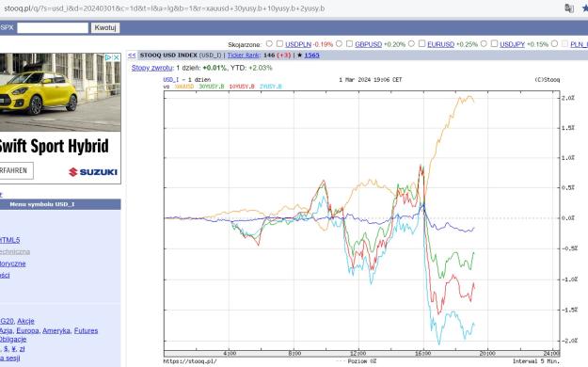Screen dimensions: 588x367
Task: Click the Menu symbolu USD_I header
Action: click(42, 204)
